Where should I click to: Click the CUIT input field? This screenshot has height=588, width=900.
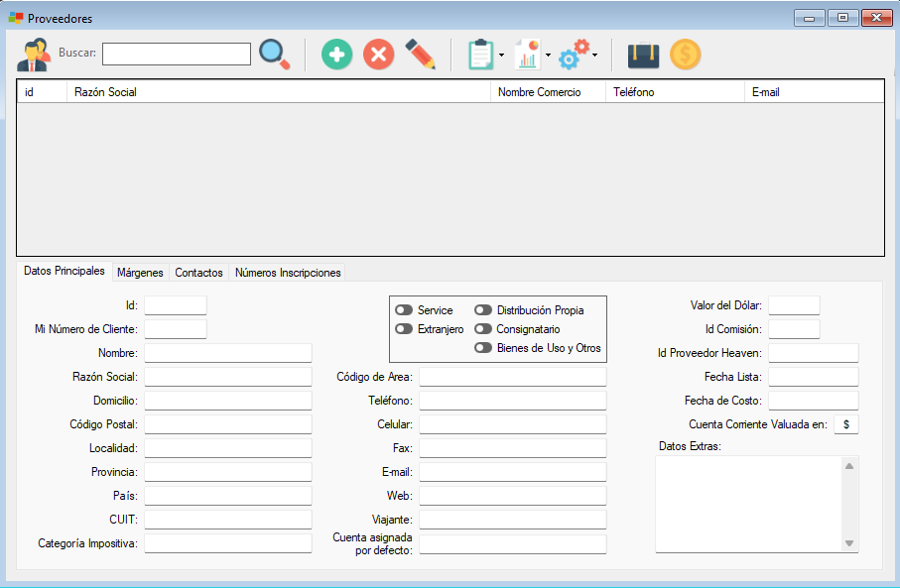coord(228,520)
